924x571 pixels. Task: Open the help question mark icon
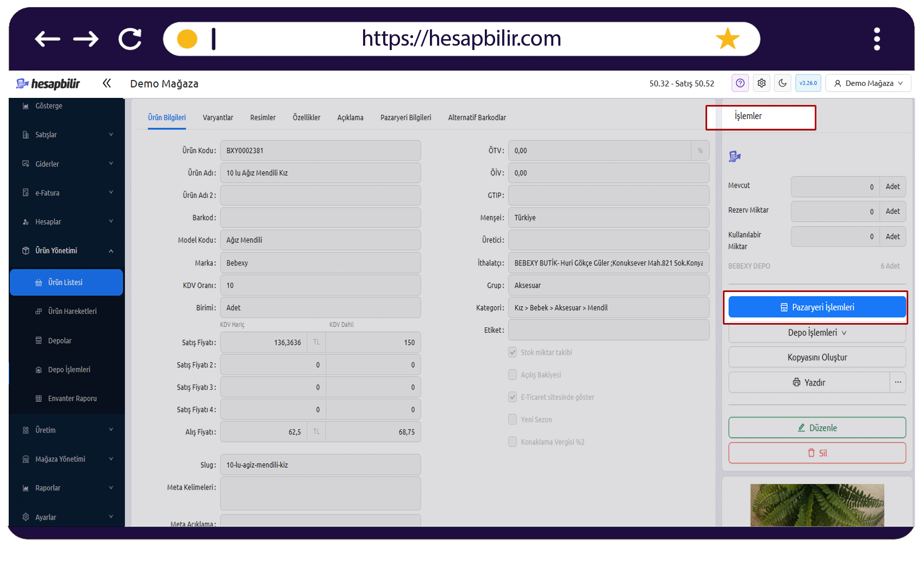tap(740, 83)
